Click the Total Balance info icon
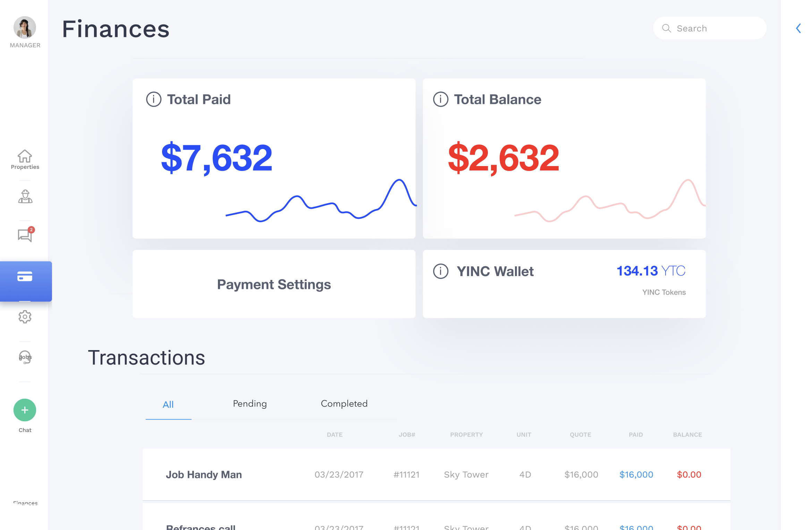Viewport: 812px width, 530px height. point(441,99)
